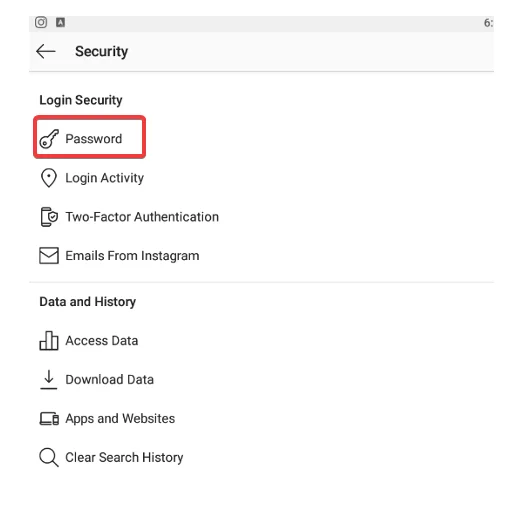This screenshot has width=519, height=509.
Task: Tap the Instagram icon in the status bar
Action: 41,22
